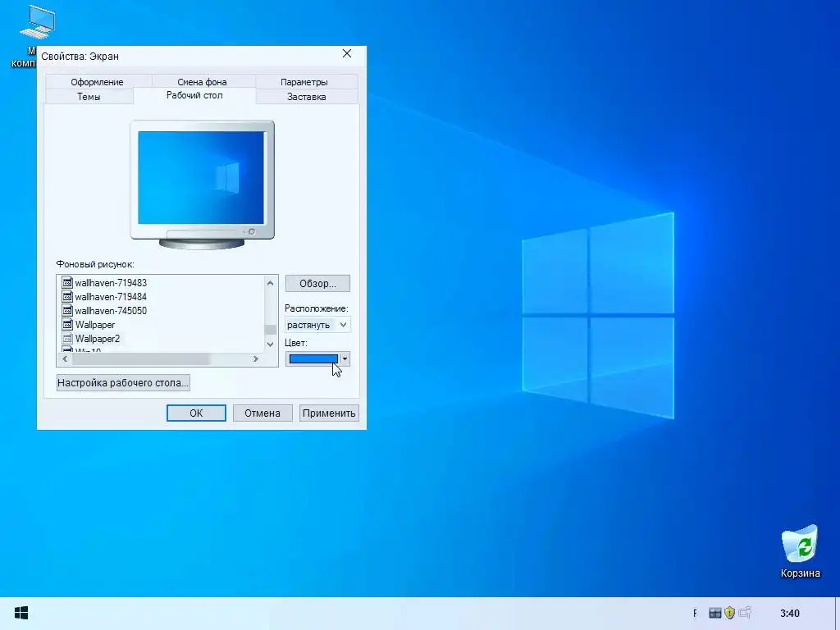The width and height of the screenshot is (840, 630).
Task: Go to the Параметры tab
Action: pyautogui.click(x=304, y=82)
